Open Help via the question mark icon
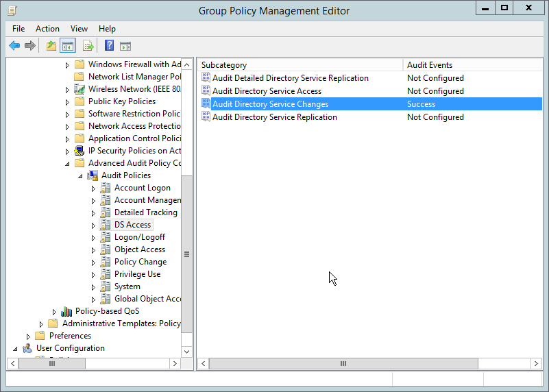This screenshot has height=392, width=549. 109,46
